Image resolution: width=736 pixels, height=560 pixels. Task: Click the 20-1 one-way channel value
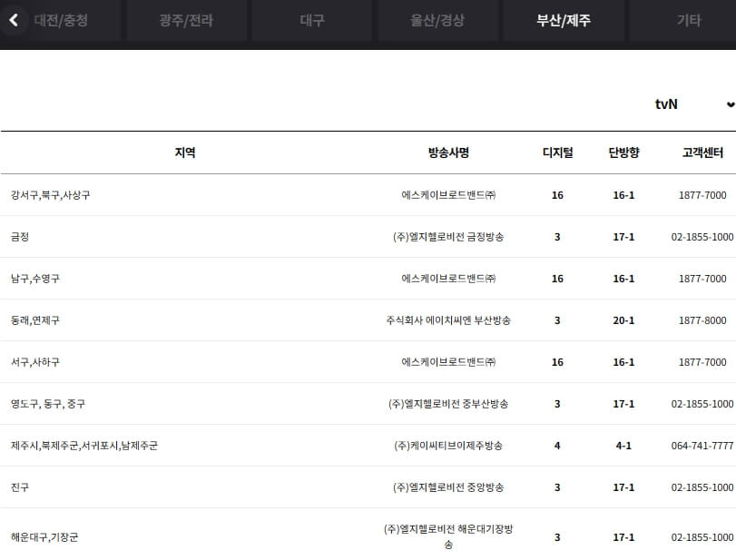(623, 320)
